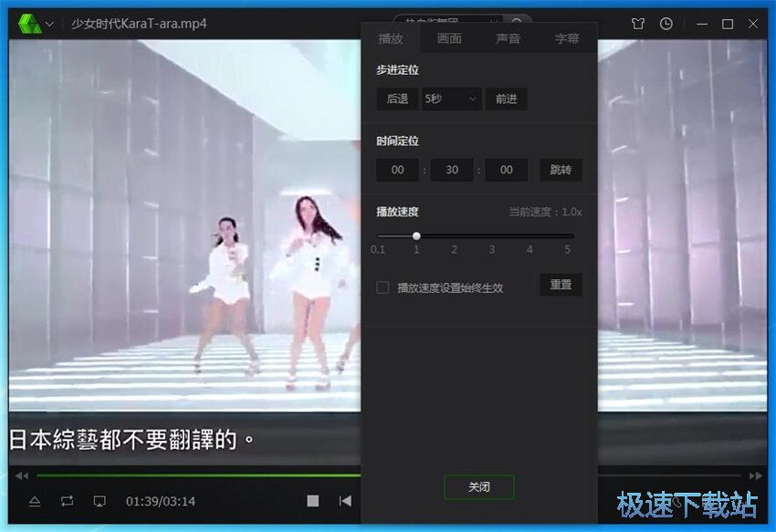Select the seconds field in time locator
The image size is (776, 532).
(507, 170)
